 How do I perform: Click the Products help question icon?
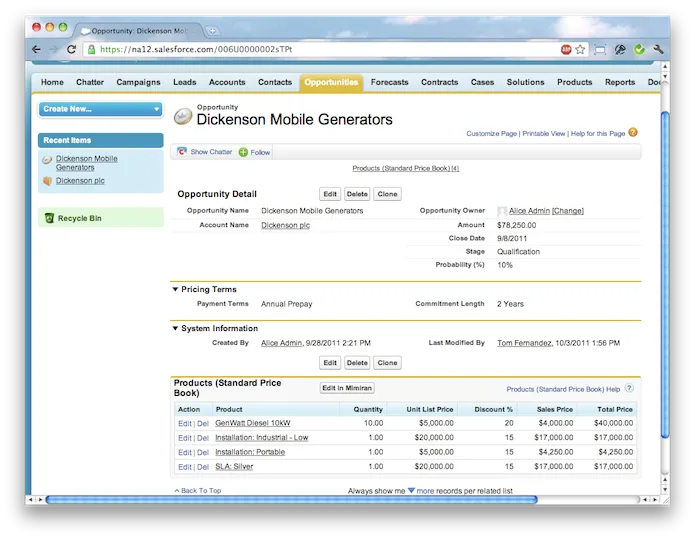coord(629,388)
